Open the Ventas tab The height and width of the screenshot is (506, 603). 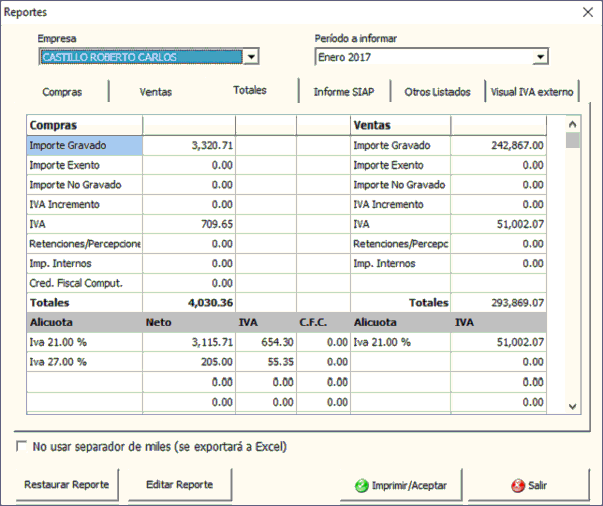156,92
